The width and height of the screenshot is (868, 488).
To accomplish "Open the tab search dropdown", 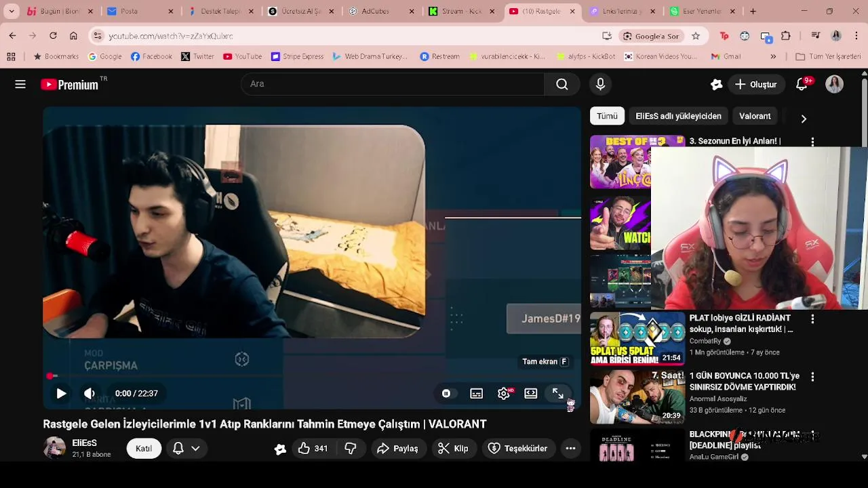I will coord(12,11).
